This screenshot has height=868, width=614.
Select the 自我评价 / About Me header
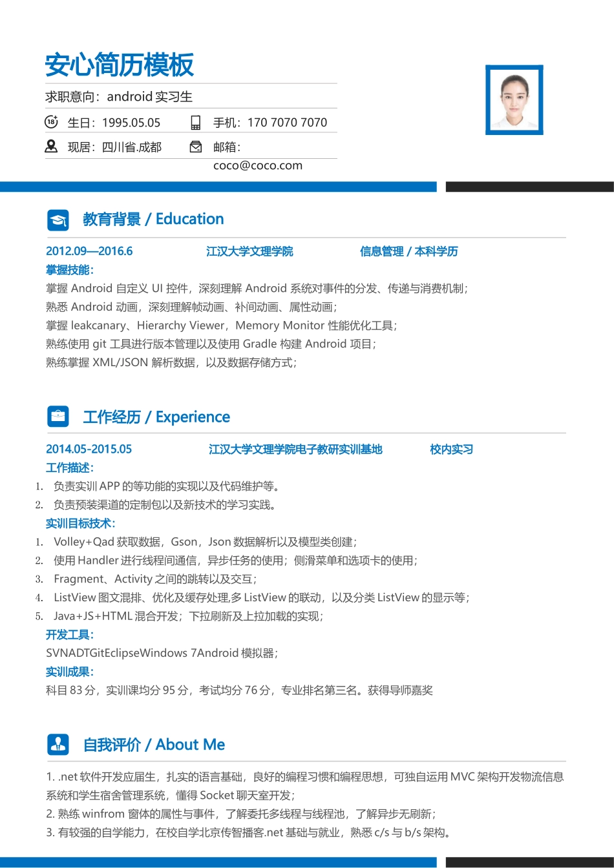click(x=153, y=745)
